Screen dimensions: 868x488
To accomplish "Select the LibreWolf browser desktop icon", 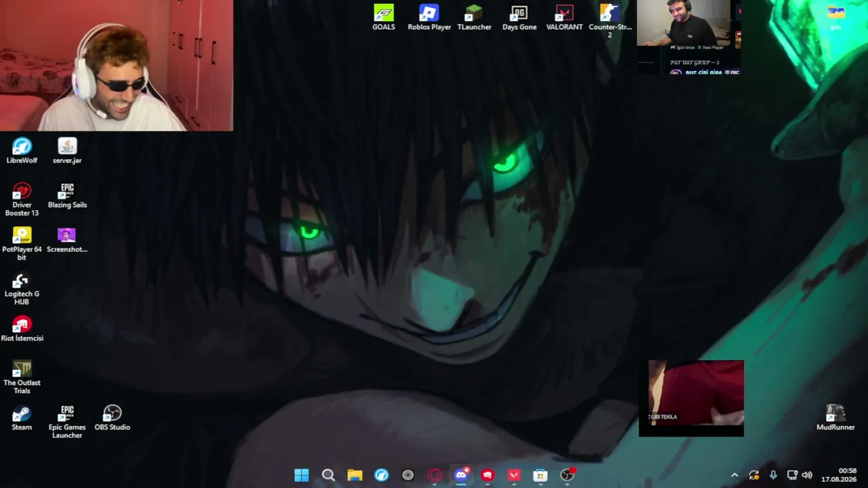I will 22,151.
